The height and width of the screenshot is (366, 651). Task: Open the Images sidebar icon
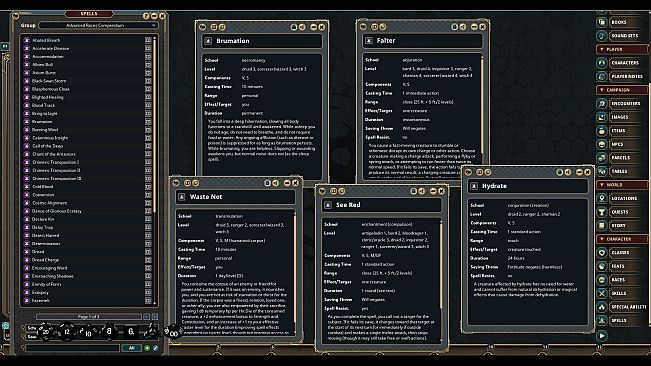point(602,117)
